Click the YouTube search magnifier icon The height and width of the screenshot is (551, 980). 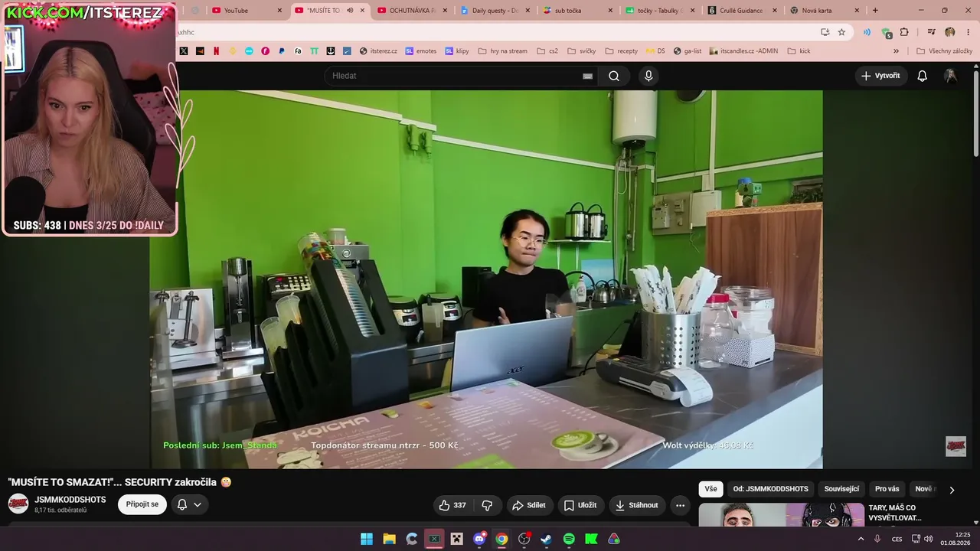pos(614,76)
